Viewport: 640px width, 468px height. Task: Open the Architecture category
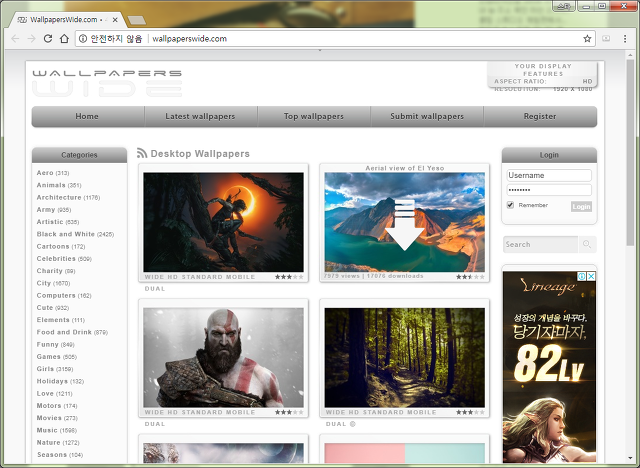click(68, 197)
